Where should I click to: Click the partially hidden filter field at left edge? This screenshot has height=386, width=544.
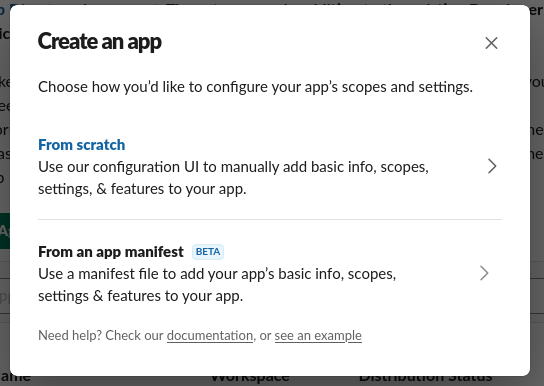click(5, 296)
